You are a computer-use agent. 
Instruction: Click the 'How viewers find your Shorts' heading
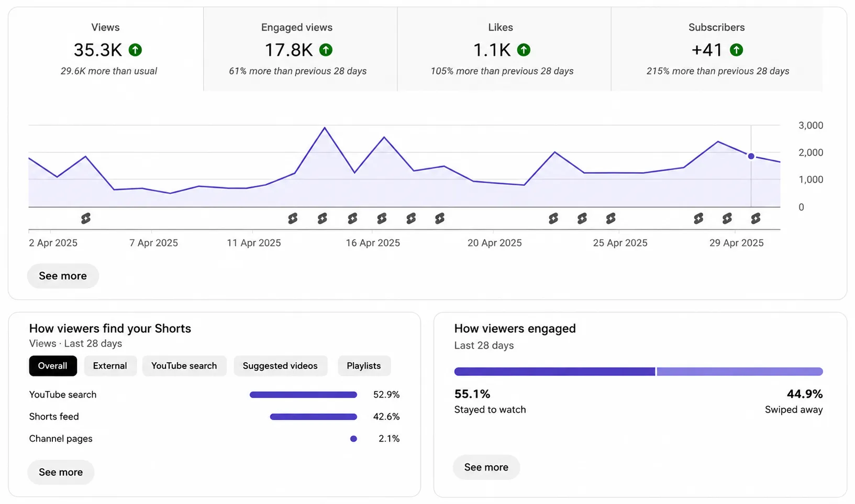110,329
